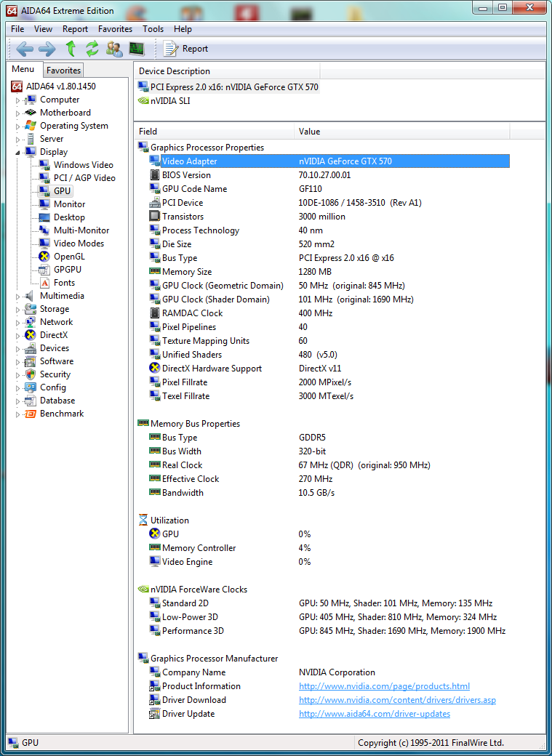Select PCI / AGP Video tree item
The width and height of the screenshot is (552, 756).
tap(84, 178)
